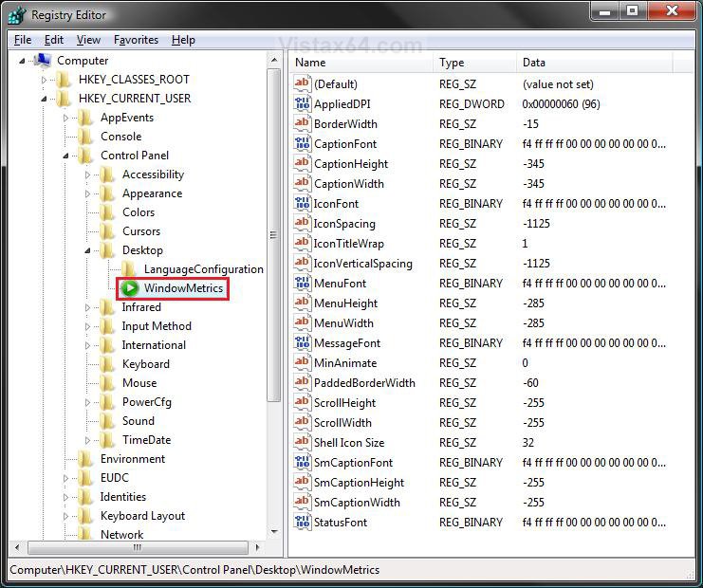Select the IconTitleWrap value name
This screenshot has height=588, width=703.
click(x=348, y=244)
